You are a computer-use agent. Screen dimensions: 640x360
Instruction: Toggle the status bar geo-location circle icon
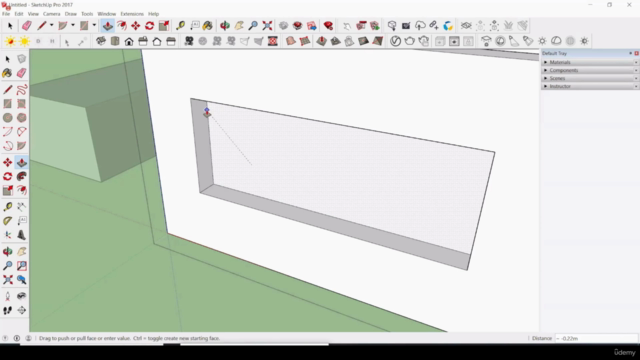click(x=17, y=338)
